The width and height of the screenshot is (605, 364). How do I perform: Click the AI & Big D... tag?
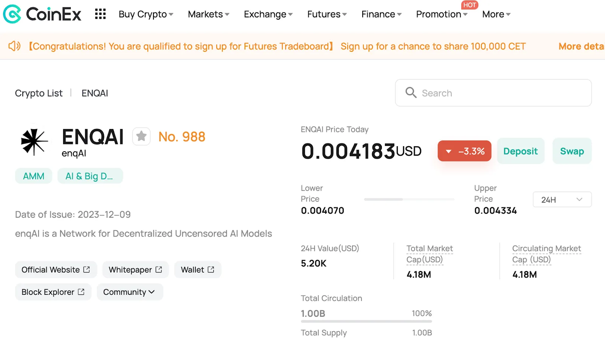point(90,176)
